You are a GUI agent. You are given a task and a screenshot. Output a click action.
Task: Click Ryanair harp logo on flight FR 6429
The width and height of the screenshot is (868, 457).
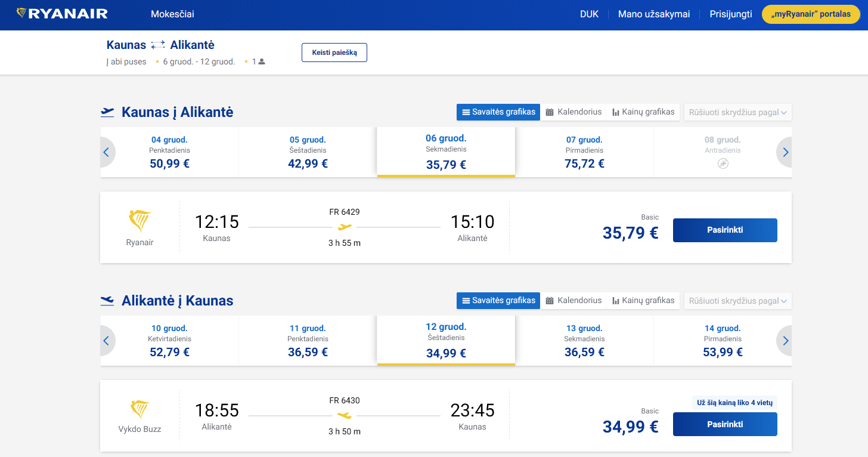tap(140, 221)
